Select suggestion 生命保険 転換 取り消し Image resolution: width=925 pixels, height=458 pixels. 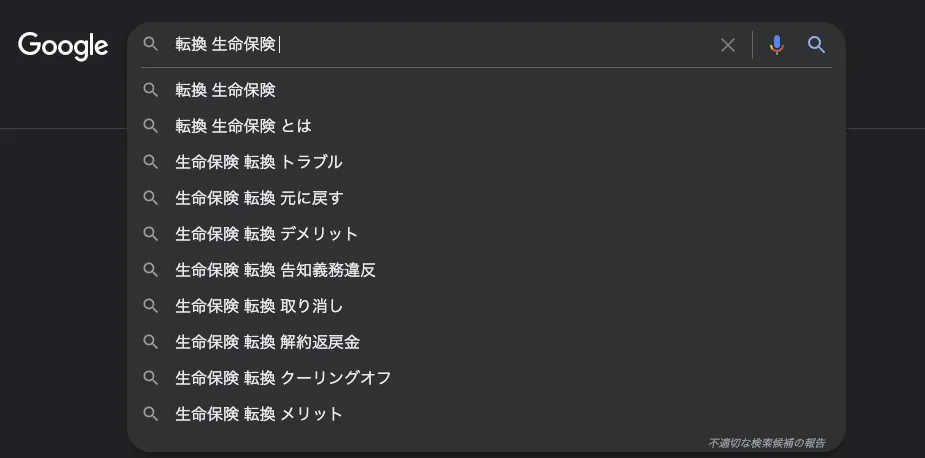pyautogui.click(x=258, y=306)
